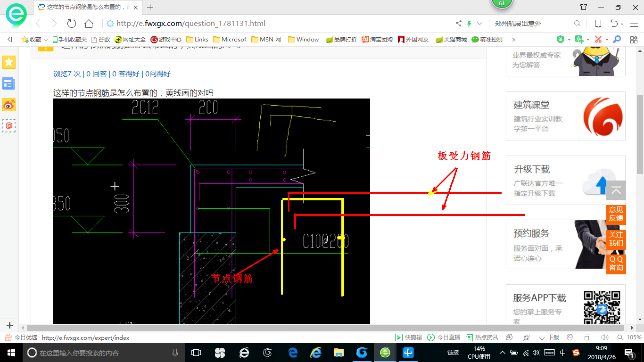The height and width of the screenshot is (362, 644).
Task: Open the Window bookmark folder
Action: click(x=304, y=40)
